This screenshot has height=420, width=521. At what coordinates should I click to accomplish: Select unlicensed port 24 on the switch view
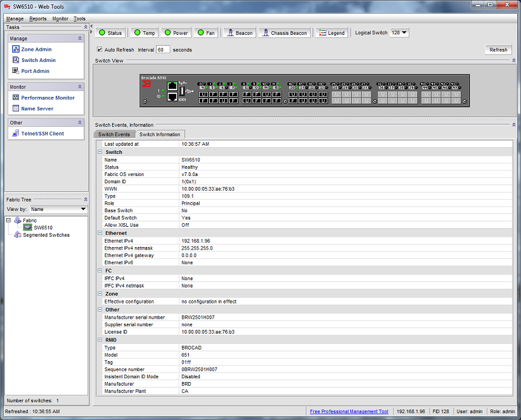[x=337, y=94]
